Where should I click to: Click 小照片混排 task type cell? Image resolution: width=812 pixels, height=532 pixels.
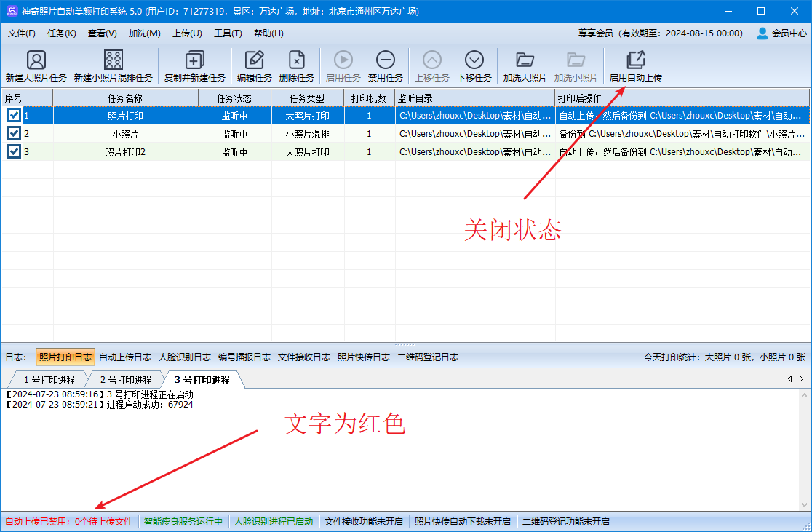(x=308, y=134)
